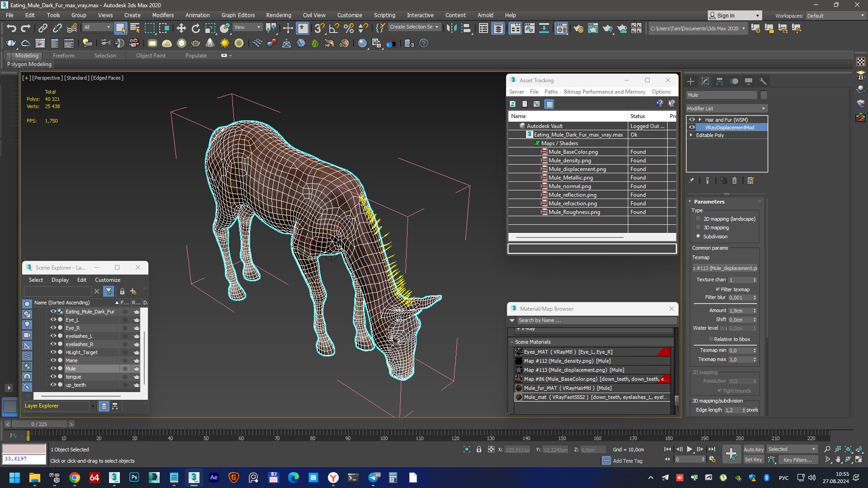The width and height of the screenshot is (868, 488).
Task: Toggle Filter texmap checkbox
Action: (x=717, y=289)
